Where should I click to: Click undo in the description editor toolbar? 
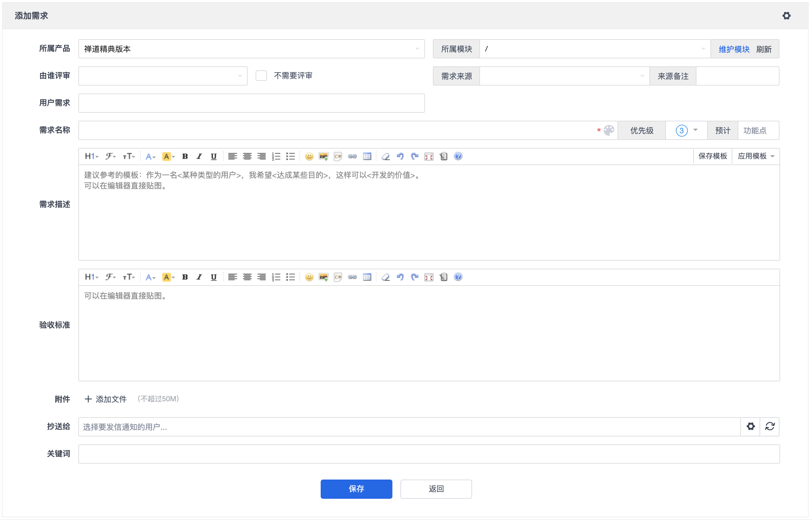[400, 156]
